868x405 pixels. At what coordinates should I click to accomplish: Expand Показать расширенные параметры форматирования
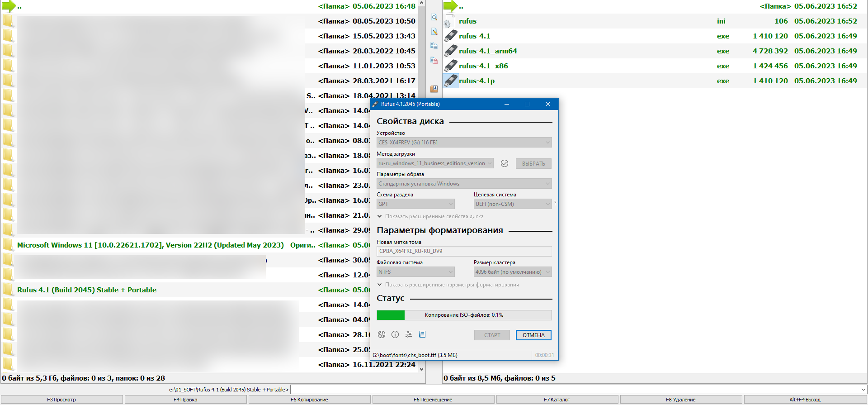point(448,285)
